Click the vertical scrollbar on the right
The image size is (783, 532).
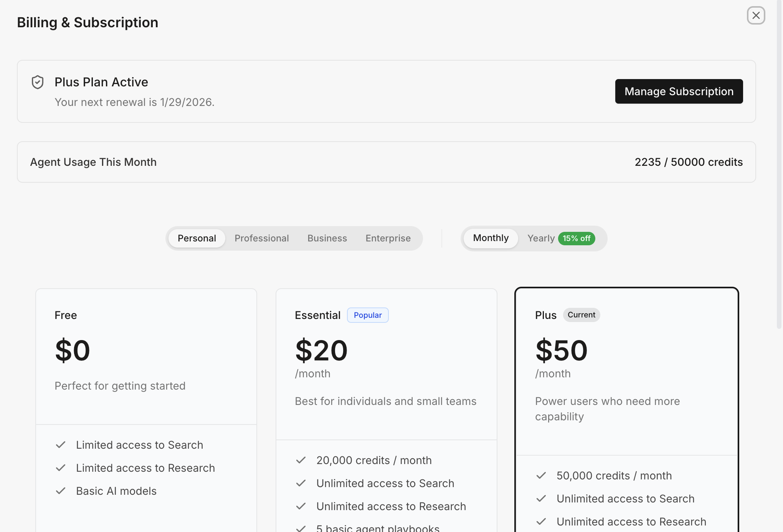[x=779, y=165]
